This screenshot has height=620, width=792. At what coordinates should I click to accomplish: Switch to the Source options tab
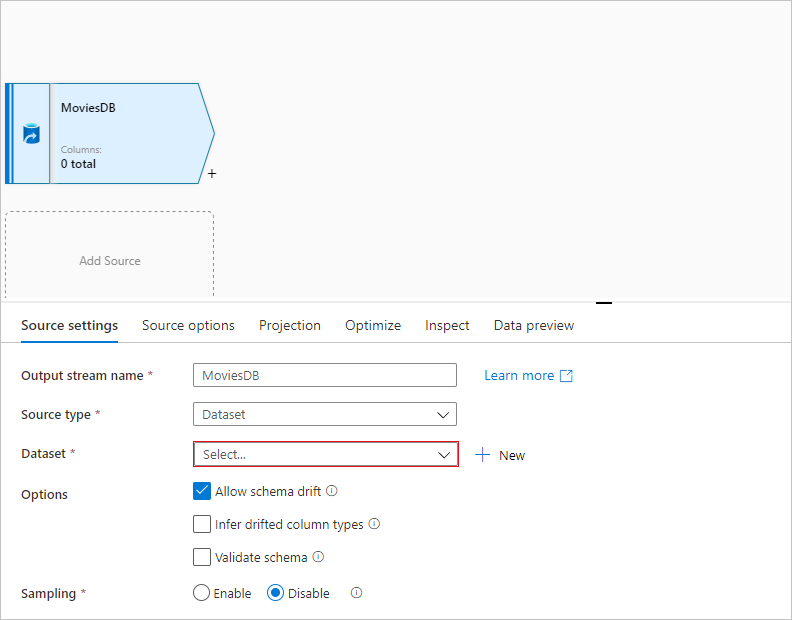tap(188, 326)
